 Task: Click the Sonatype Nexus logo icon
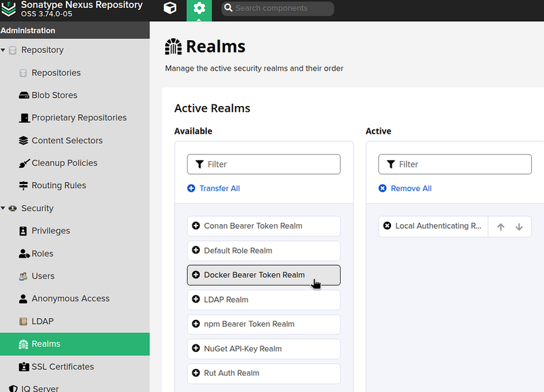pyautogui.click(x=8, y=8)
